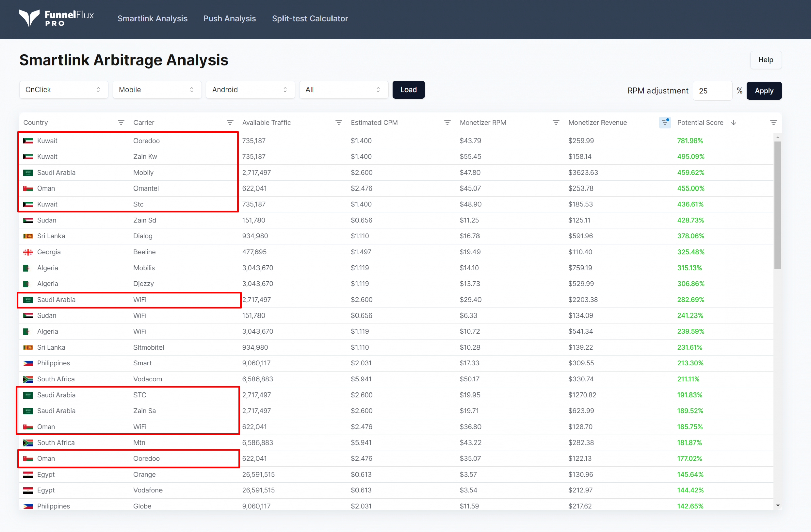The image size is (811, 532).
Task: Open the Country column filter icon
Action: [x=121, y=123]
